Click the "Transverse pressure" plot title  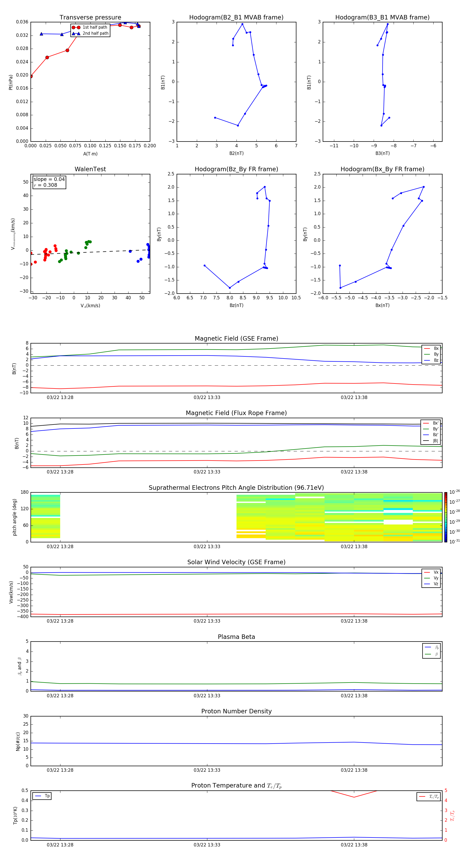point(90,18)
